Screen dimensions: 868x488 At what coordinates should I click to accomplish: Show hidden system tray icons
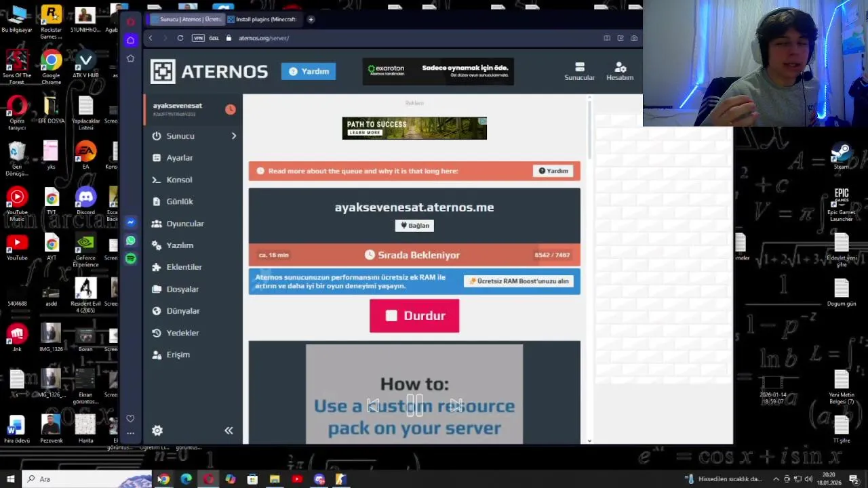[777, 479]
